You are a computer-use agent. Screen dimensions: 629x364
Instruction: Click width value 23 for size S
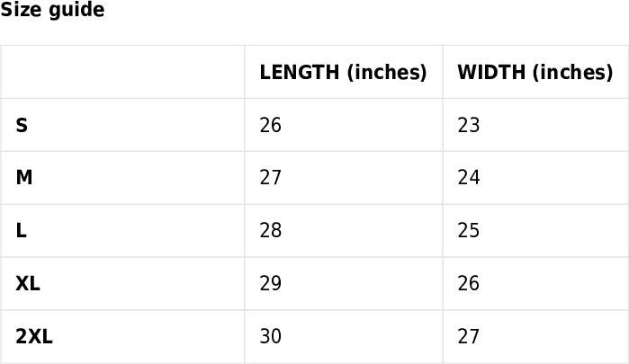(x=469, y=125)
